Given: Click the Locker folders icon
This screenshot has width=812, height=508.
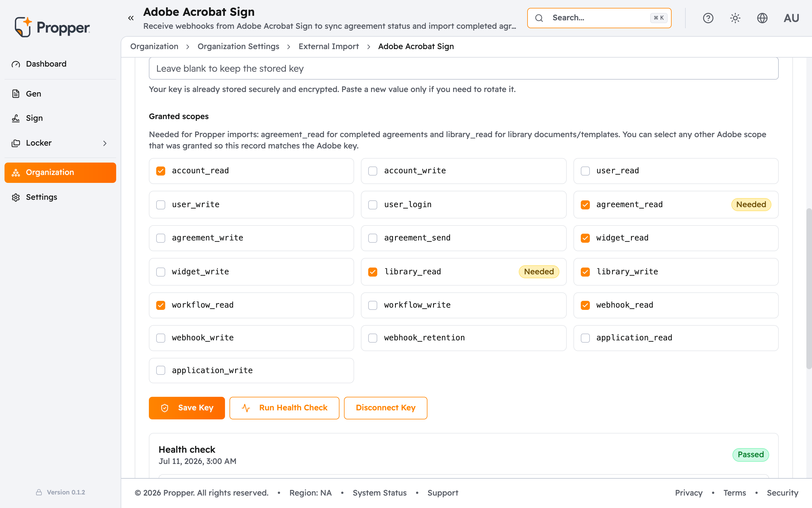Looking at the screenshot, I should tap(16, 143).
